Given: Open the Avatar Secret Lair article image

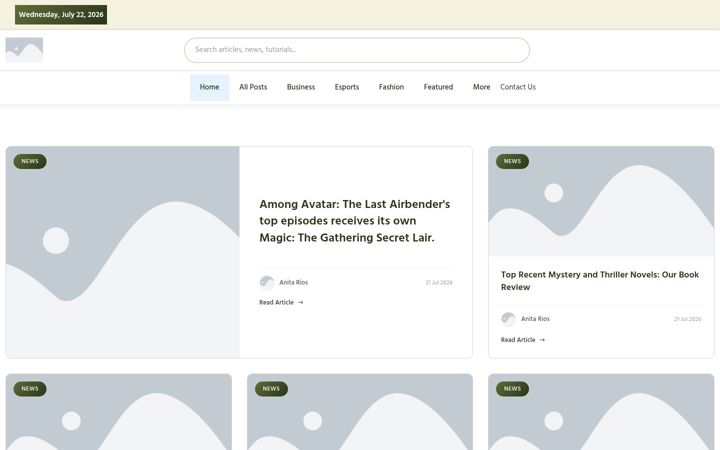Looking at the screenshot, I should [123, 252].
